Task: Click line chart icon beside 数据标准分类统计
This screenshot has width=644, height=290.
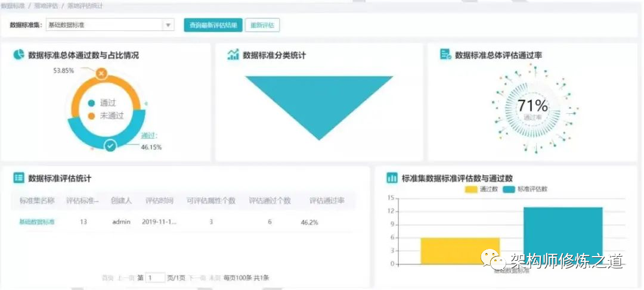Action: [x=233, y=55]
